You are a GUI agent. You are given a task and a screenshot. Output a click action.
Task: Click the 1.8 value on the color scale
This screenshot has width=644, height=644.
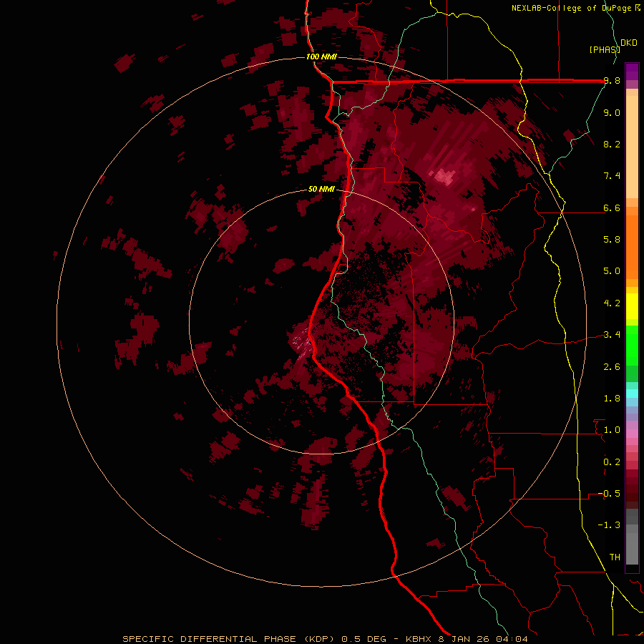click(x=612, y=399)
